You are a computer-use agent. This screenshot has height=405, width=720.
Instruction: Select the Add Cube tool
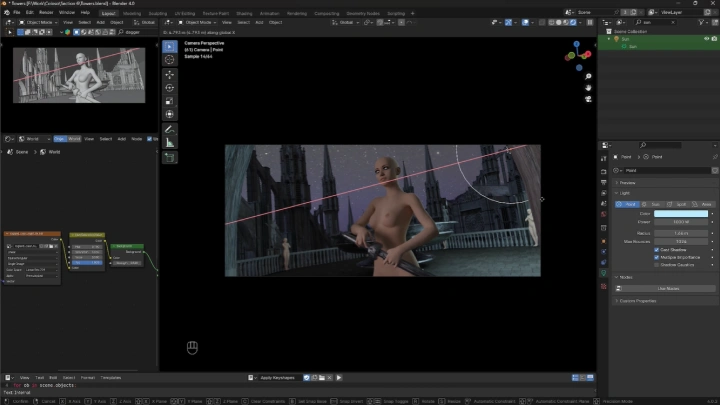pos(169,158)
